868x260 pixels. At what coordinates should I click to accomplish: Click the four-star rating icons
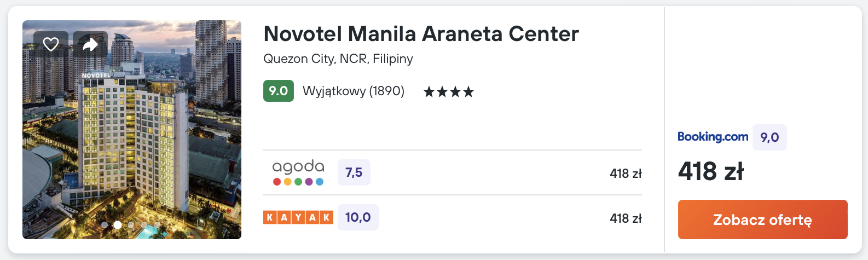[449, 91]
